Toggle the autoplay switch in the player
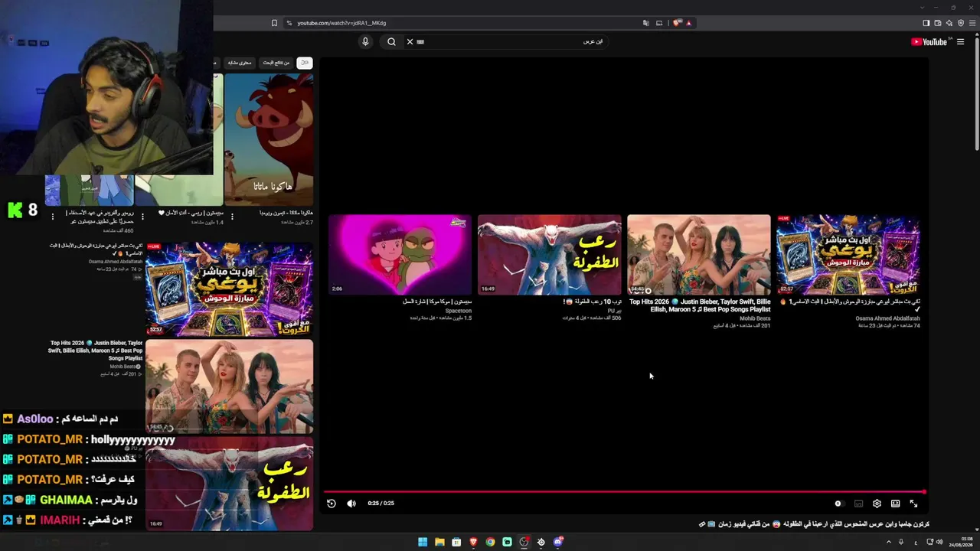980x551 pixels. (x=838, y=504)
